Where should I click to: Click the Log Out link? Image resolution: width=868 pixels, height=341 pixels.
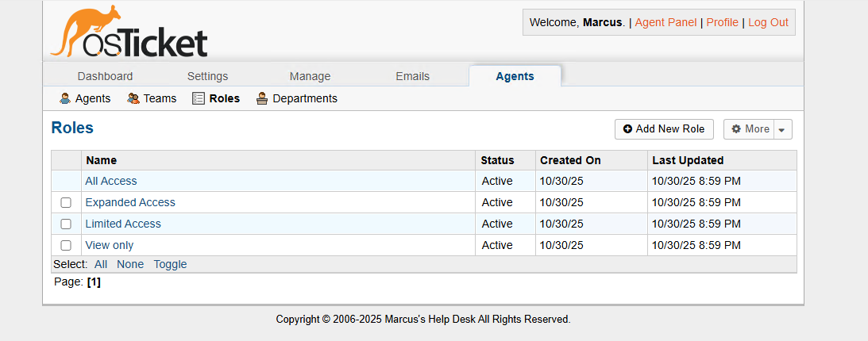[768, 22]
